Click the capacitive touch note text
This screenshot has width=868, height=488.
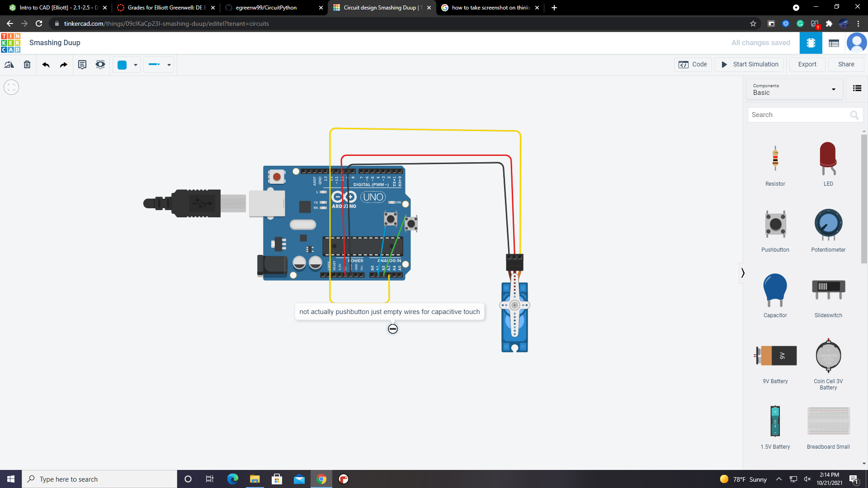pyautogui.click(x=390, y=312)
